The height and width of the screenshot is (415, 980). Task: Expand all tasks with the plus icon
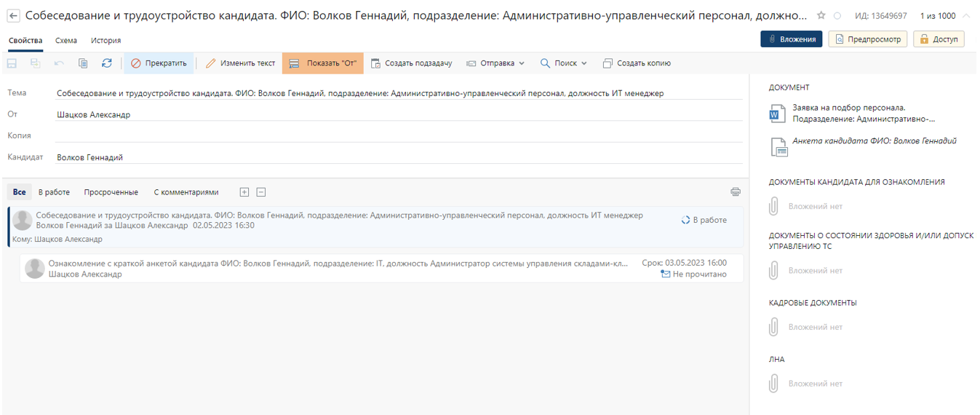244,192
